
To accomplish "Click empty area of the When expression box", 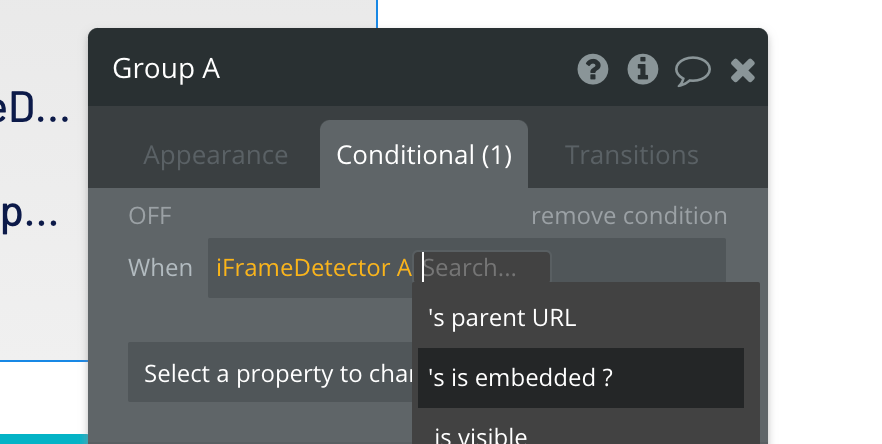I will (x=638, y=267).
